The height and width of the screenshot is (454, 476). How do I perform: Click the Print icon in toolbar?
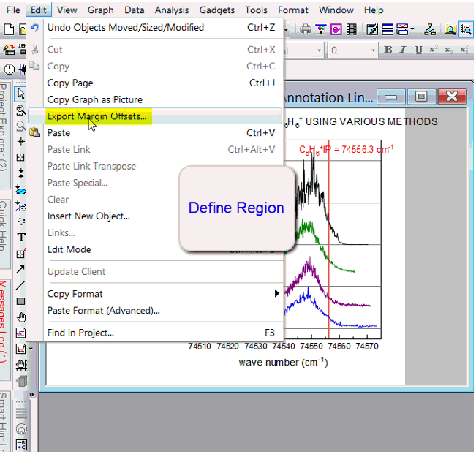306,29
